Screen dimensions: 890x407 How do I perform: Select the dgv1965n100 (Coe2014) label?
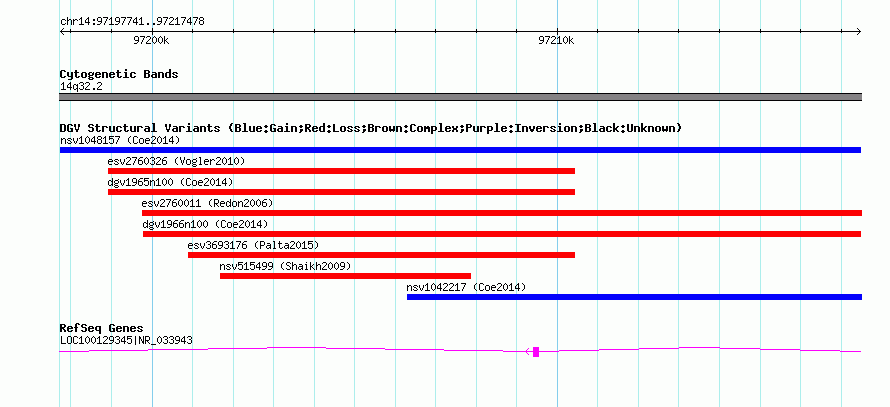tap(170, 182)
